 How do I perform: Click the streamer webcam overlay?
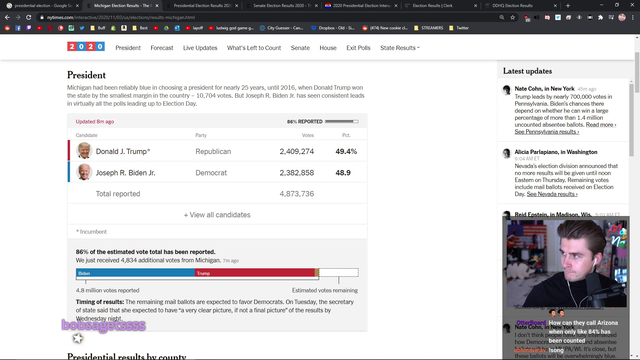[567, 264]
